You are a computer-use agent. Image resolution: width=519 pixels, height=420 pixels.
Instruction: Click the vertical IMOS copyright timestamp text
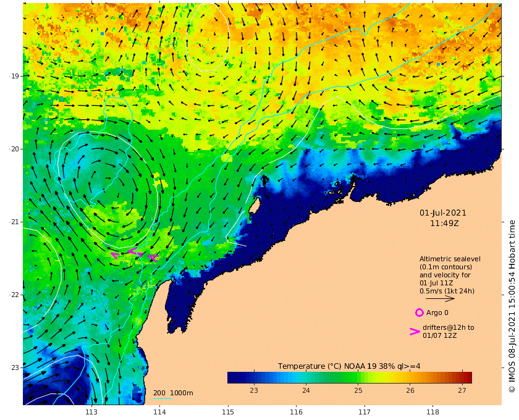512,306
